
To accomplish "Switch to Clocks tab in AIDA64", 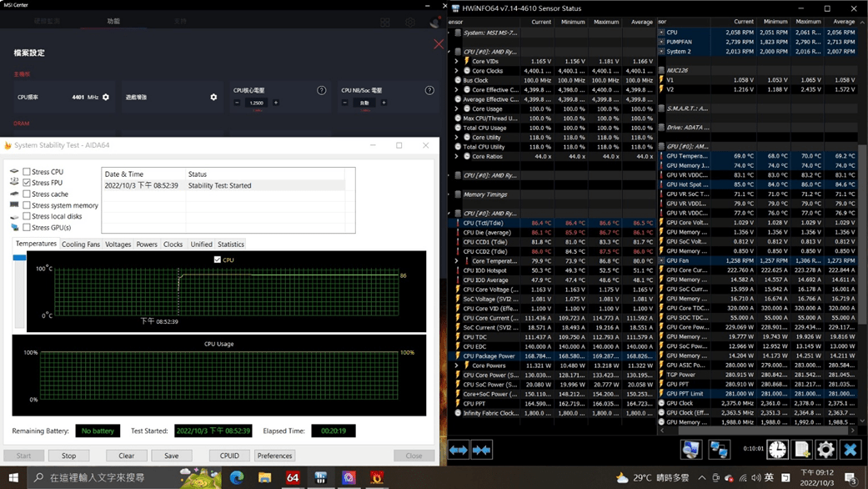I will (173, 244).
